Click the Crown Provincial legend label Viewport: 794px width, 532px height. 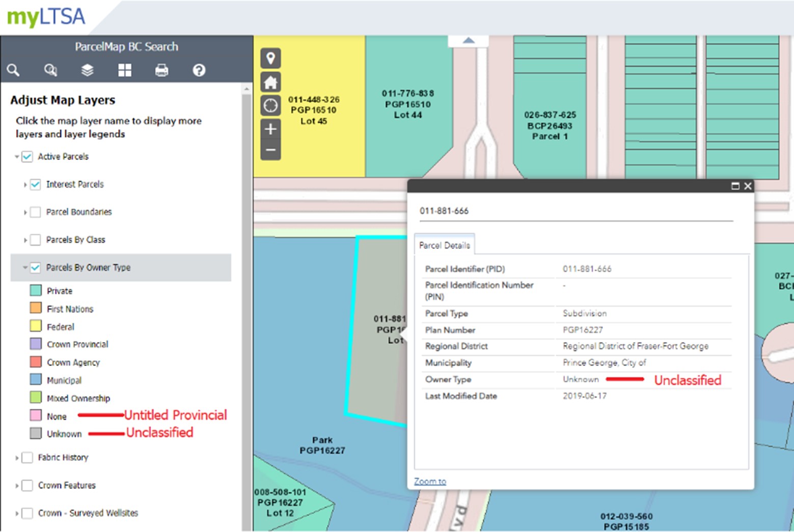(77, 345)
